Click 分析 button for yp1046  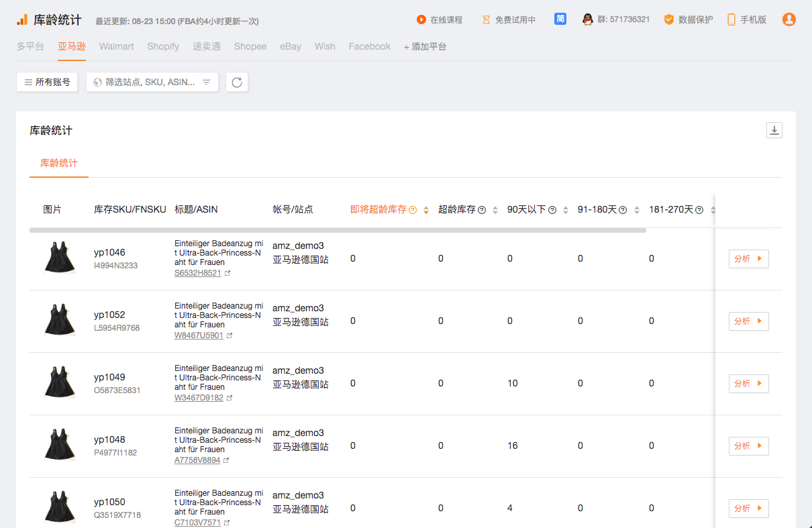(x=748, y=259)
